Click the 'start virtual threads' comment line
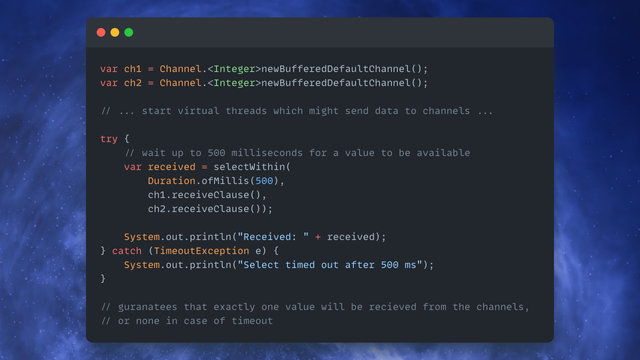The height and width of the screenshot is (360, 640). 297,111
